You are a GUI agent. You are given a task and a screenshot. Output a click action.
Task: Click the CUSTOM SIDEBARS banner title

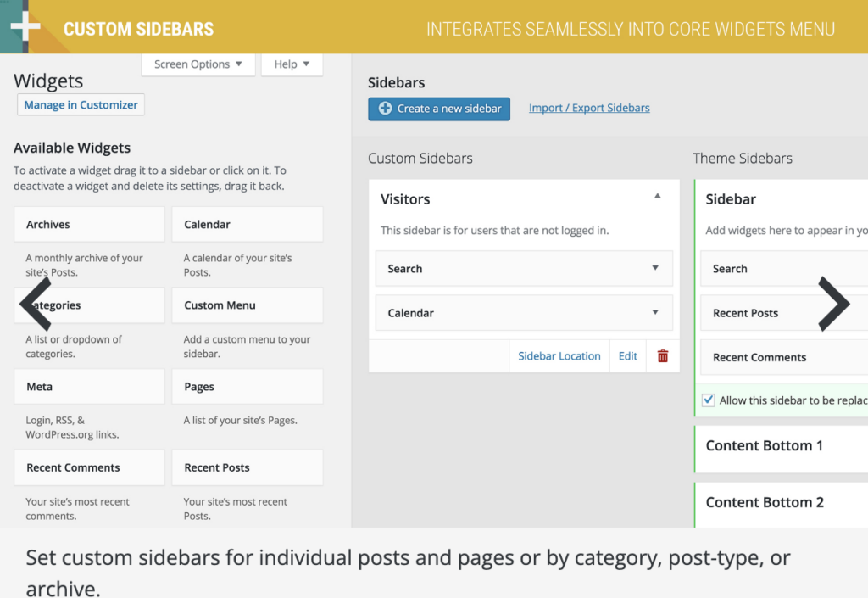(138, 29)
